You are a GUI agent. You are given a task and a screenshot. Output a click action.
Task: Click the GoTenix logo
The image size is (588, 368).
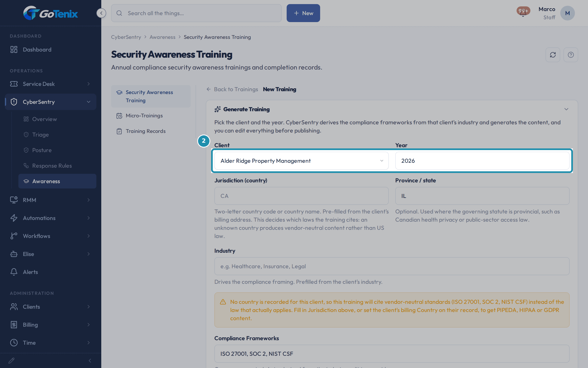tap(51, 13)
